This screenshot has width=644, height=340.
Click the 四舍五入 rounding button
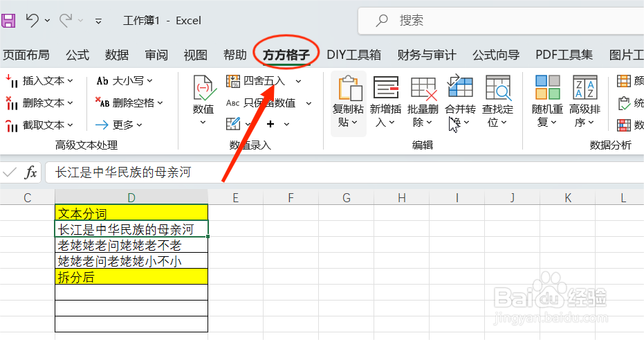click(x=255, y=81)
